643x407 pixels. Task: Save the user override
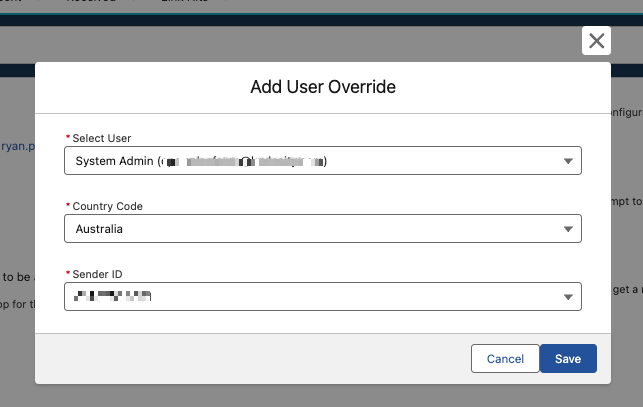click(567, 359)
